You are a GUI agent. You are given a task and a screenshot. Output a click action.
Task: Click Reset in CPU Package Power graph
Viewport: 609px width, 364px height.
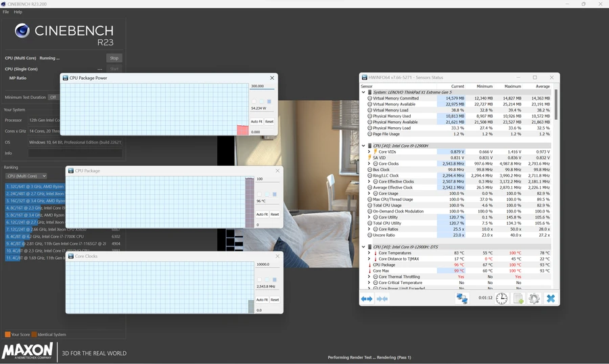tap(269, 122)
